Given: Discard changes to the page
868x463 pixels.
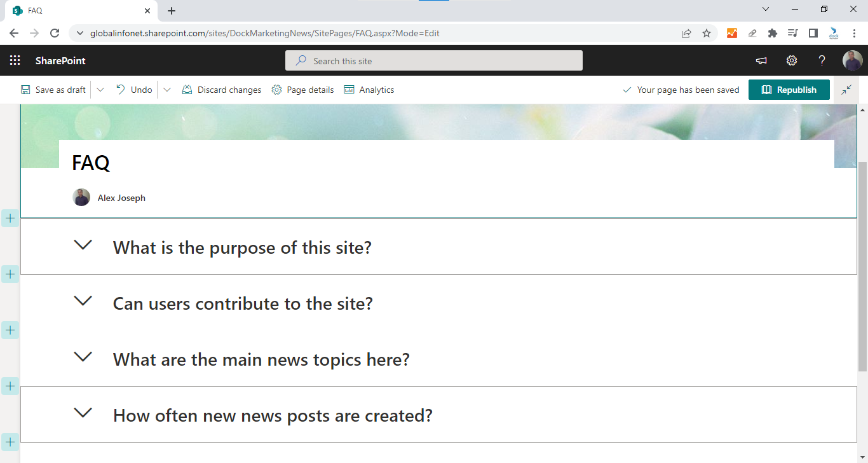Looking at the screenshot, I should click(221, 89).
